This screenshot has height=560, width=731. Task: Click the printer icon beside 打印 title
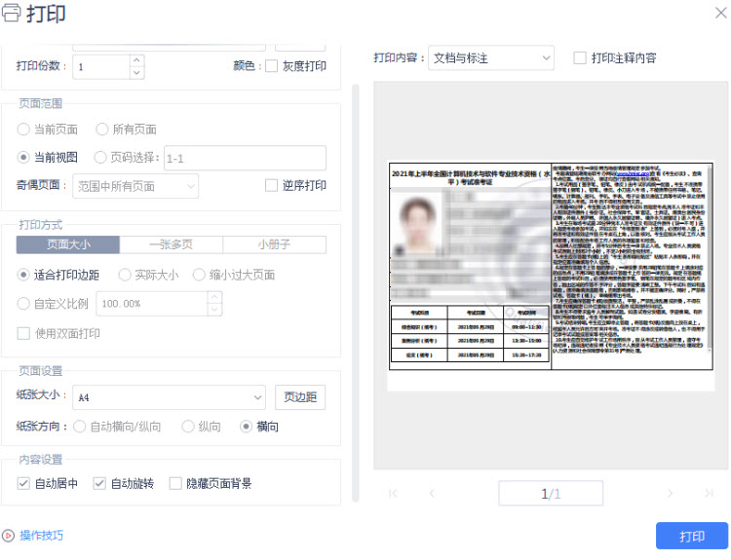(x=11, y=13)
